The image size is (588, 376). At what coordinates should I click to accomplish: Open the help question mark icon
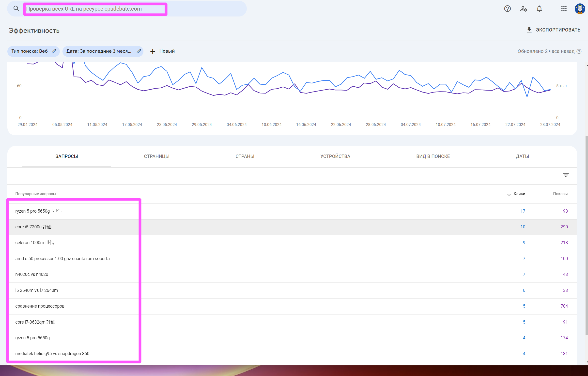point(507,9)
